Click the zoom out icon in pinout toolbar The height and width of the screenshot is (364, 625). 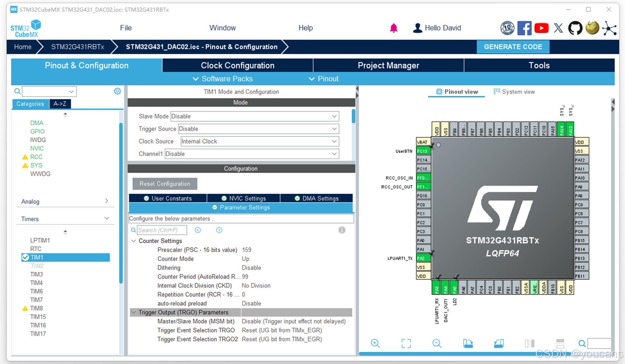click(437, 343)
